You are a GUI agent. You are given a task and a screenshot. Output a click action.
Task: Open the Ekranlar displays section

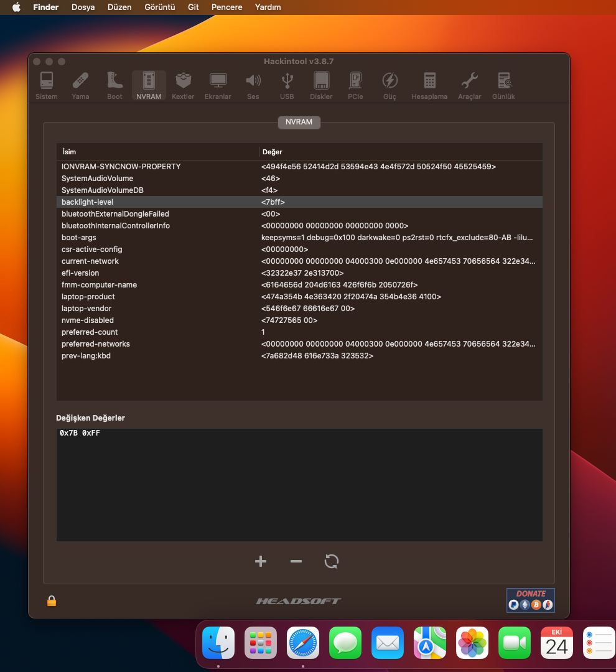click(x=218, y=86)
